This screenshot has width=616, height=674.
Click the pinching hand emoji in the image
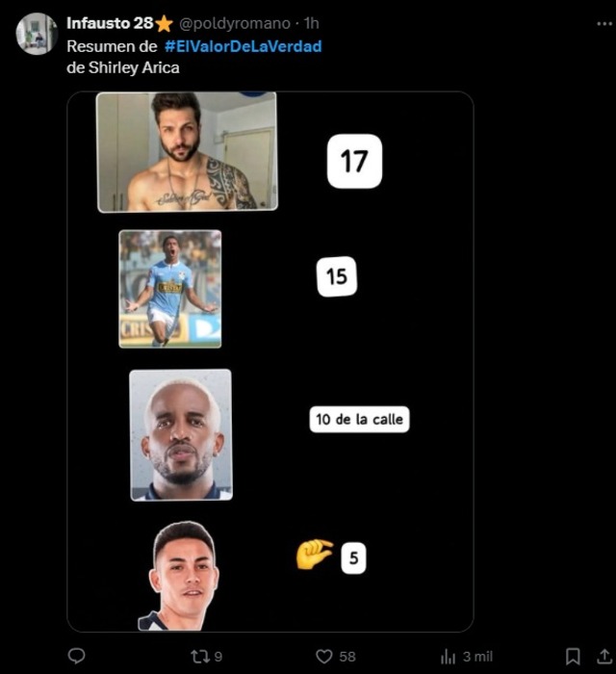tap(315, 554)
